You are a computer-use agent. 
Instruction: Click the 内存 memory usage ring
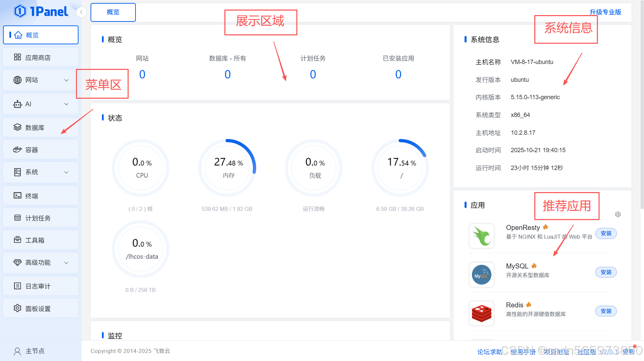coord(227,168)
